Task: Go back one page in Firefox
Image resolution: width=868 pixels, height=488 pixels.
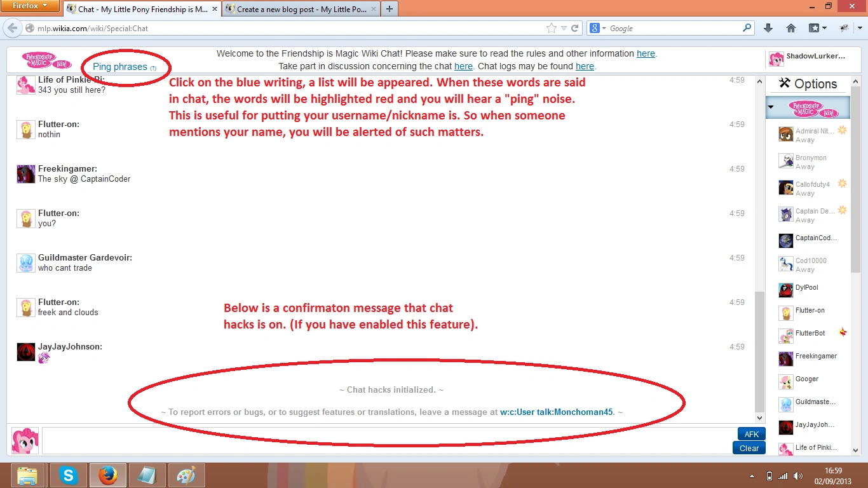Action: pos(11,28)
